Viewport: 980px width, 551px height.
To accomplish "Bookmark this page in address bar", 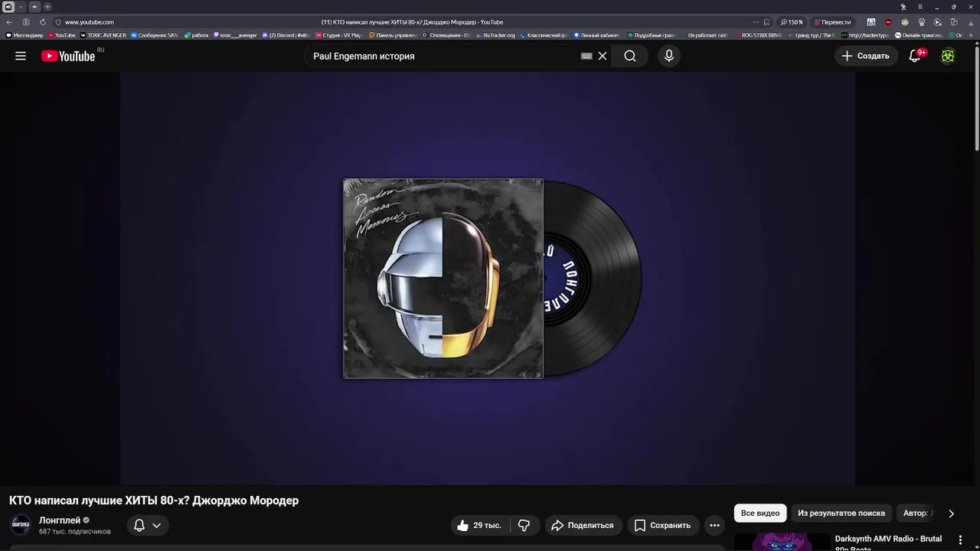I will tap(766, 22).
